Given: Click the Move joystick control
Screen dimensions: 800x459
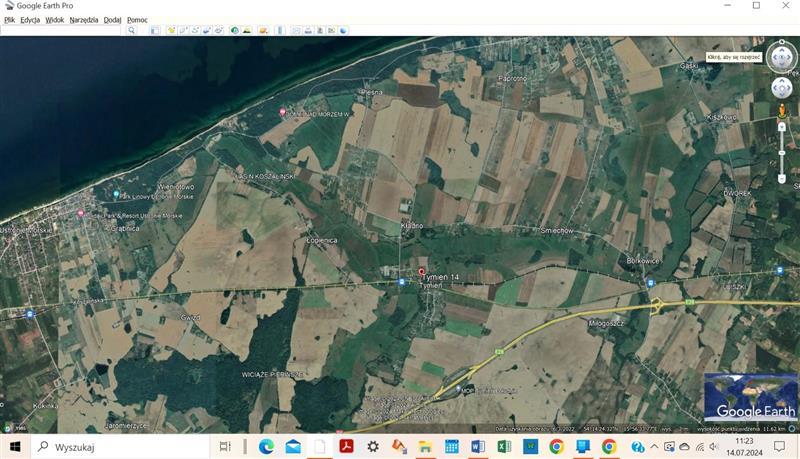Looking at the screenshot, I should [x=781, y=87].
